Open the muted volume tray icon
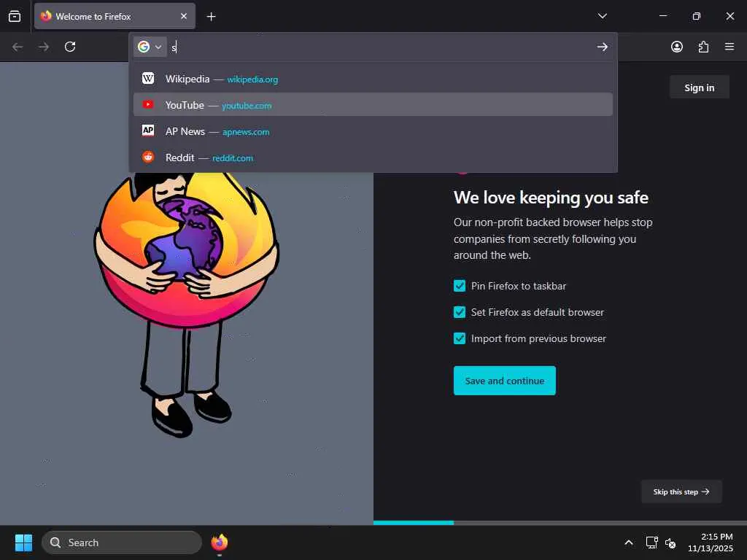 pos(670,542)
